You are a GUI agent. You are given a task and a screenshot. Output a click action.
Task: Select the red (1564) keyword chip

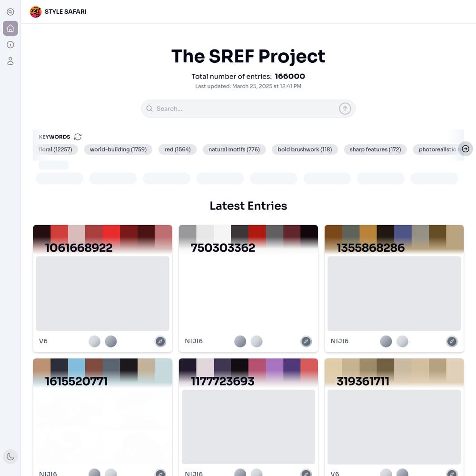(x=178, y=149)
